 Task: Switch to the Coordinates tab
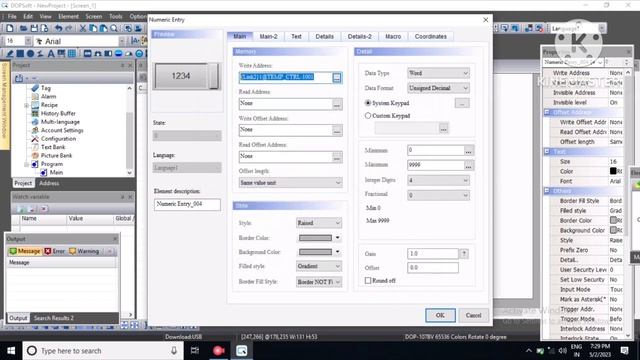[x=431, y=36]
